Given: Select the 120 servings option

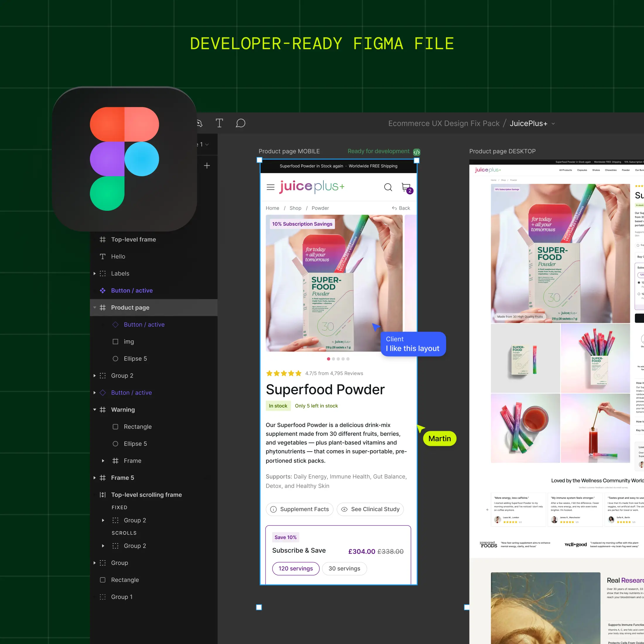Looking at the screenshot, I should coord(296,568).
